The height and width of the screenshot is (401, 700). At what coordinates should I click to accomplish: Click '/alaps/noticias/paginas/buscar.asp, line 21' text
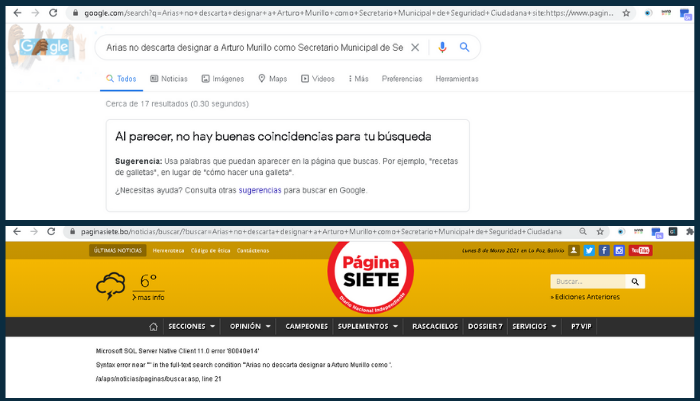coord(158,379)
